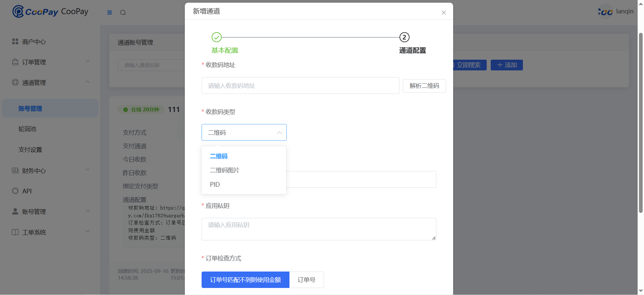
Task: Open search via the magnifier icon
Action: pos(123,12)
